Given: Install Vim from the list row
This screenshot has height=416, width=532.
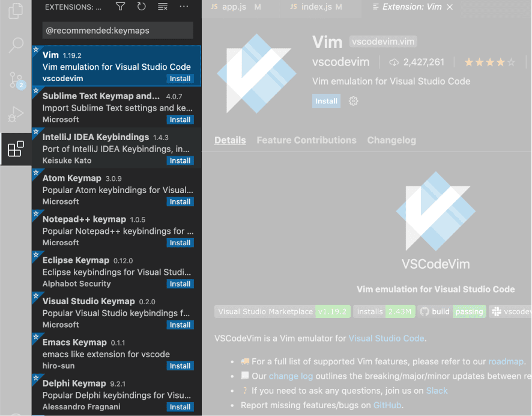Looking at the screenshot, I should pyautogui.click(x=180, y=78).
